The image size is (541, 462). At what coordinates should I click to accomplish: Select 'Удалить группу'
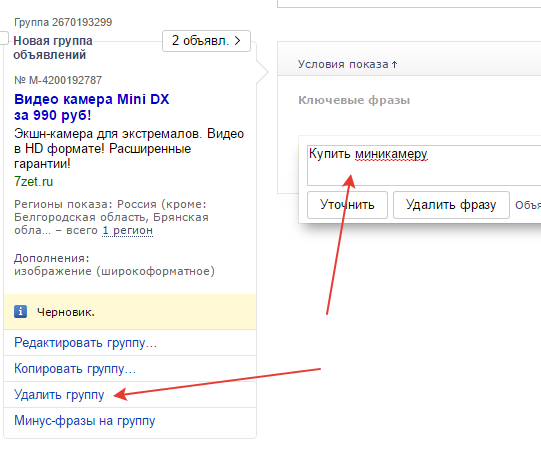[x=59, y=395]
